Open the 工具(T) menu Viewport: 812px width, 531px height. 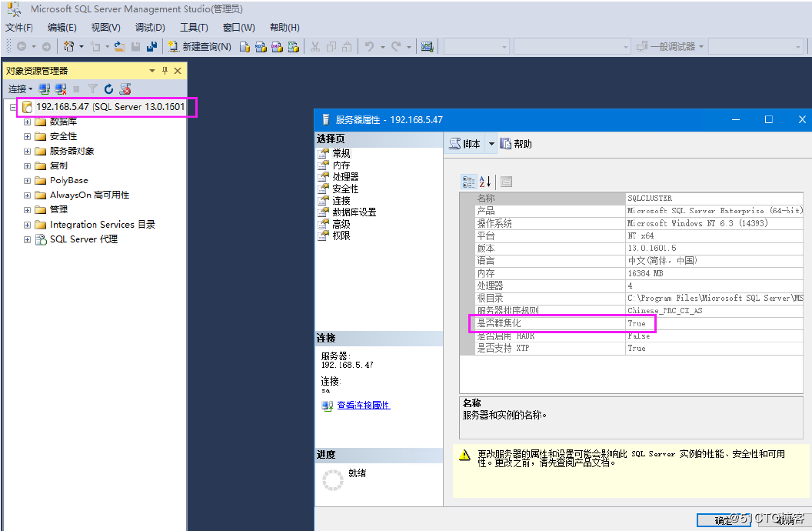pyautogui.click(x=193, y=27)
